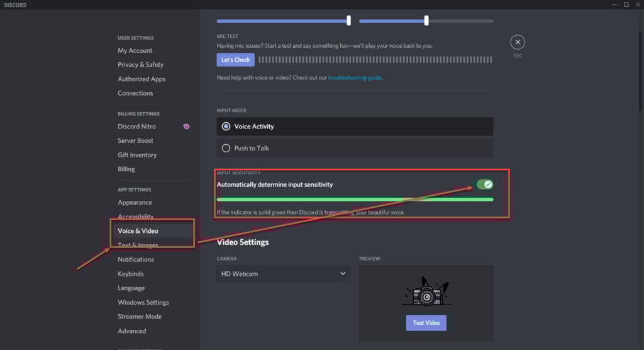Select the Push to Talk input mode
The image size is (644, 350).
[355, 148]
